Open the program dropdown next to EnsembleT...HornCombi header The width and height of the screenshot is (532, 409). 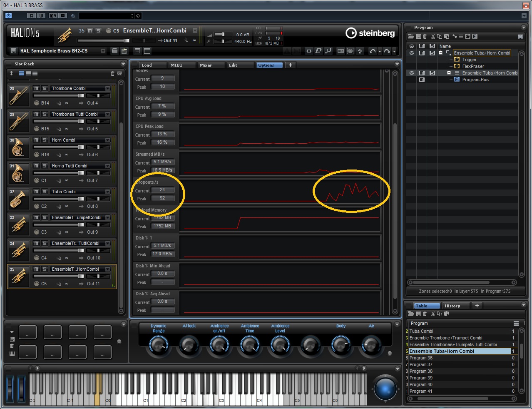[x=195, y=31]
